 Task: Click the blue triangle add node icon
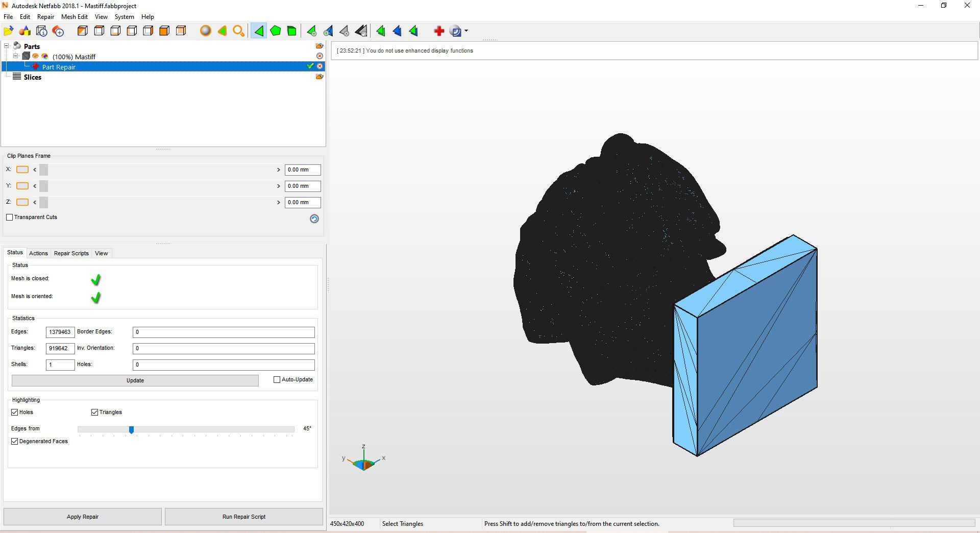click(328, 31)
